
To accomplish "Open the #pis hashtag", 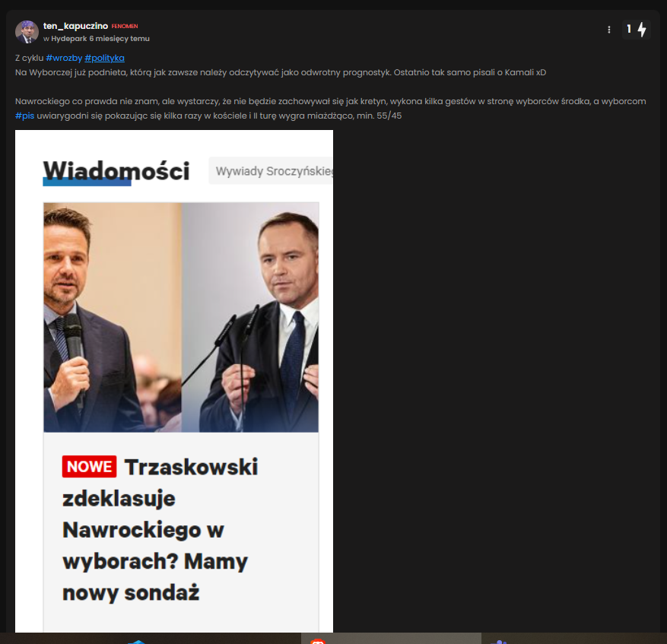I will point(24,116).
